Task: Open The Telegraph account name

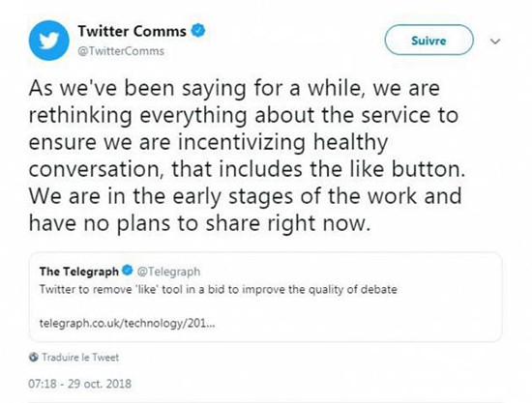Action: click(79, 272)
